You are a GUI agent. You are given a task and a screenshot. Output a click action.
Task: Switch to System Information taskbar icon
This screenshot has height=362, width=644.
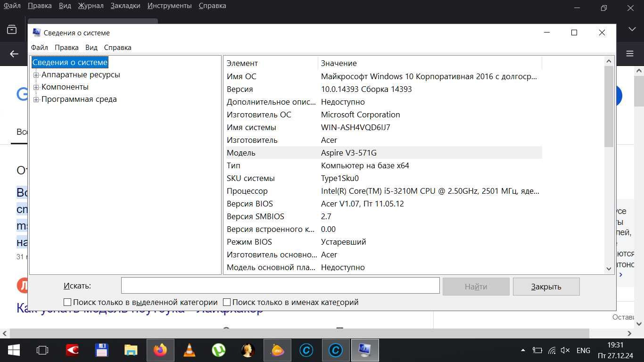click(x=365, y=350)
